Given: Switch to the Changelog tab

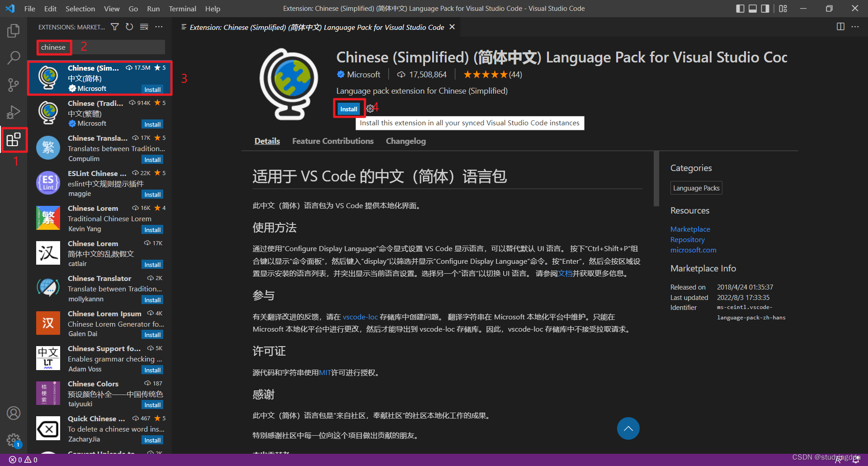Looking at the screenshot, I should pyautogui.click(x=406, y=141).
